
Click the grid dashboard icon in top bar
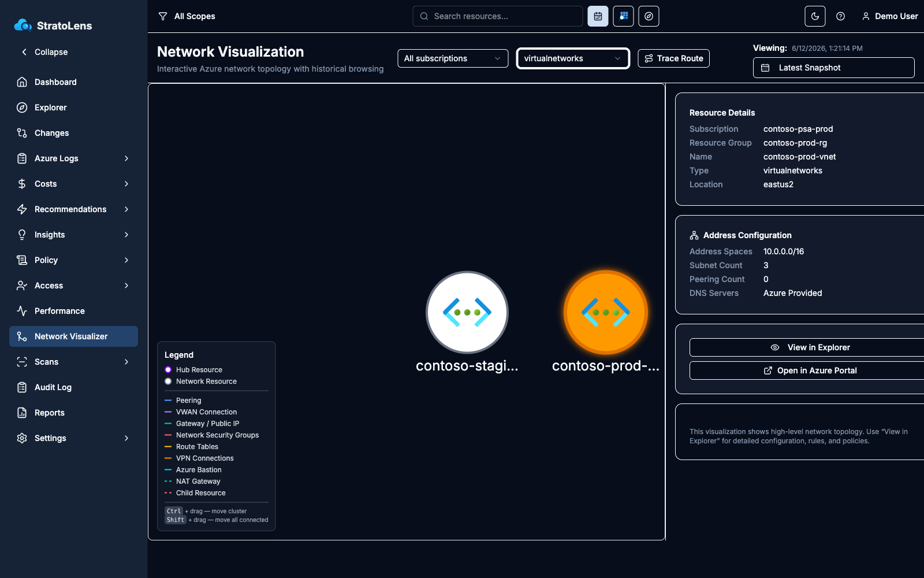tap(623, 16)
